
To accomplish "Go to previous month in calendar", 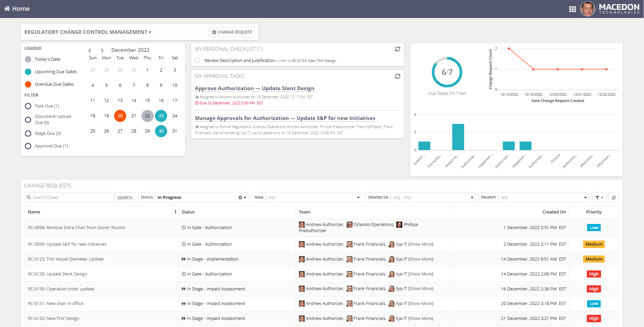I will point(90,50).
